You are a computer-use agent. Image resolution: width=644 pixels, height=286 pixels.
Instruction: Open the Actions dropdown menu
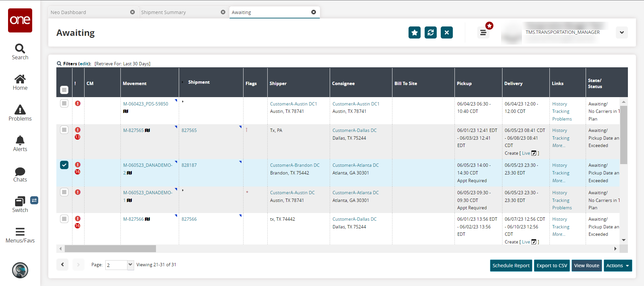click(x=618, y=266)
